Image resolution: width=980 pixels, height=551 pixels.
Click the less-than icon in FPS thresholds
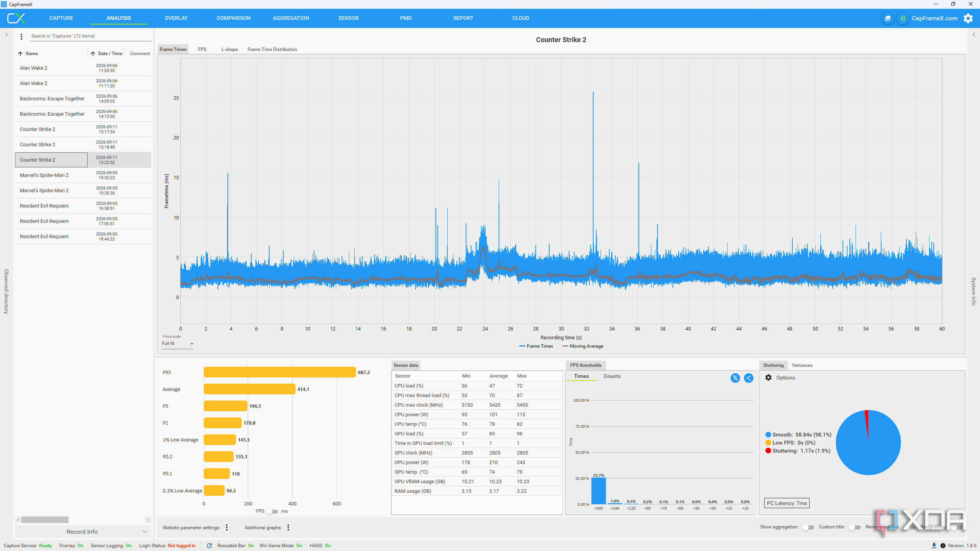click(x=748, y=378)
